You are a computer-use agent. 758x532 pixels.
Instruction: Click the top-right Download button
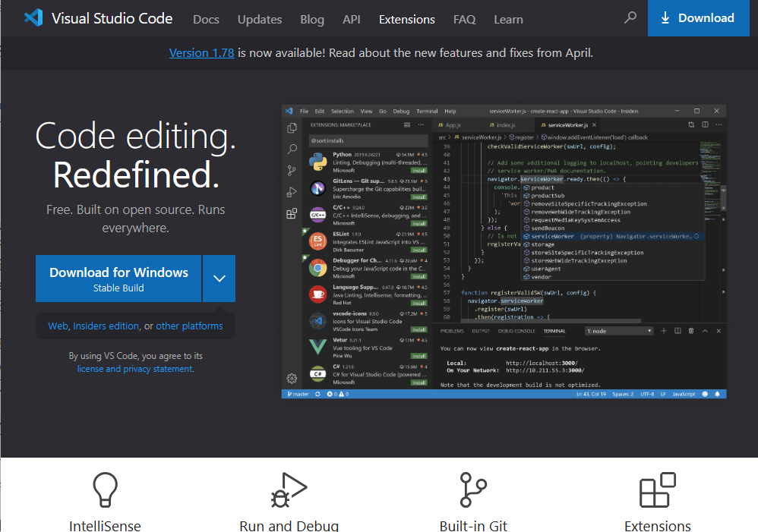699,18
